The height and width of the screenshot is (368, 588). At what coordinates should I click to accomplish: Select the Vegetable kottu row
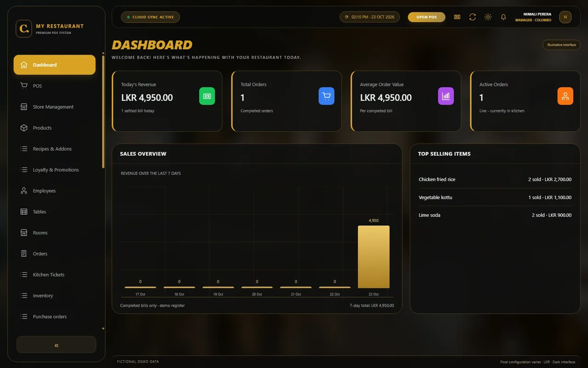(x=495, y=197)
